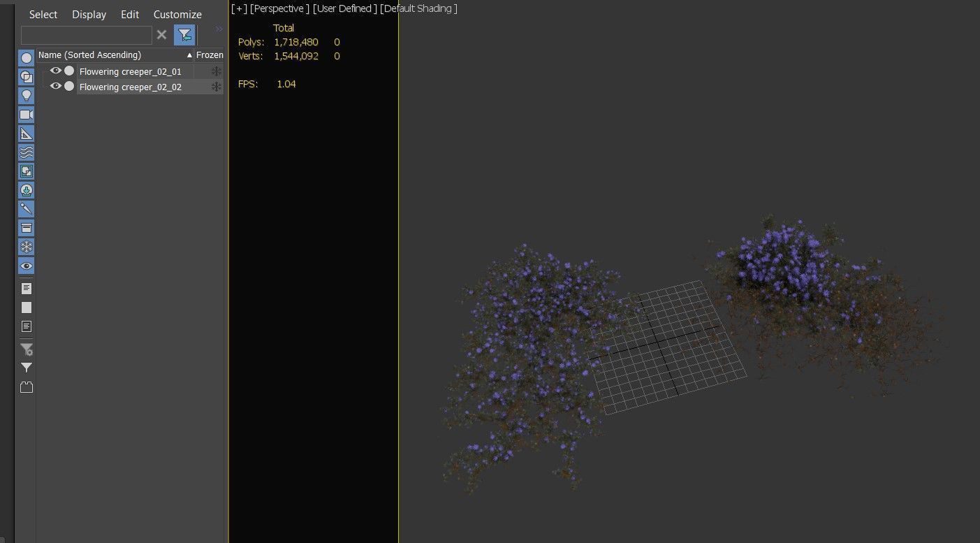Click the scene explorer search field
This screenshot has width=980, height=543.
click(x=87, y=34)
